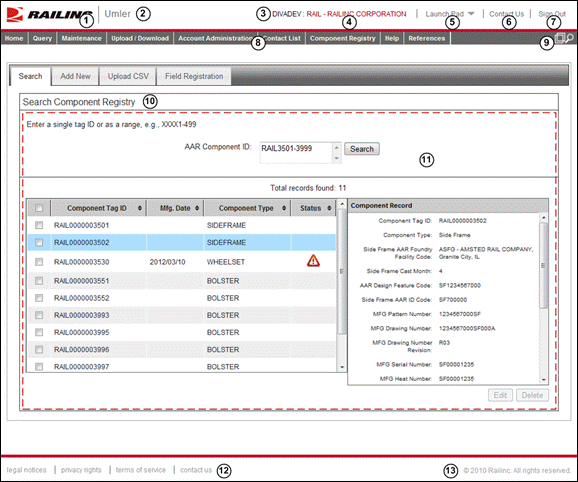
Task: Open contact us footer link
Action: pyautogui.click(x=196, y=470)
